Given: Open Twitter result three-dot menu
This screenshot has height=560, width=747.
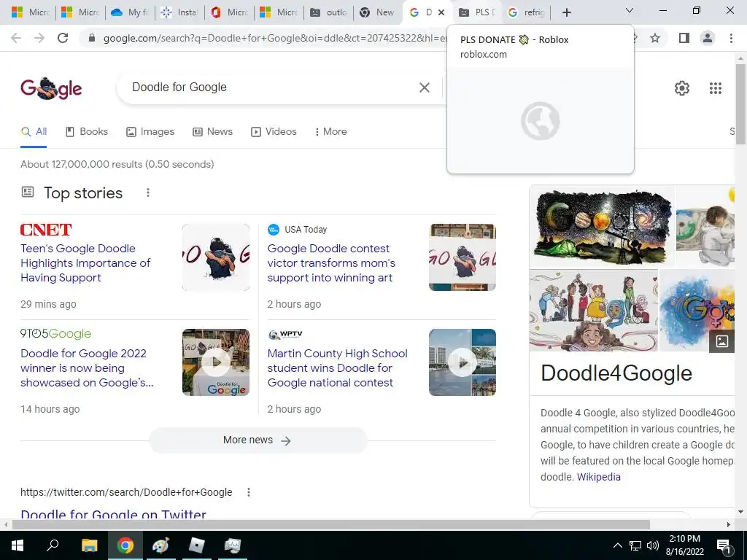Looking at the screenshot, I should pyautogui.click(x=248, y=492).
